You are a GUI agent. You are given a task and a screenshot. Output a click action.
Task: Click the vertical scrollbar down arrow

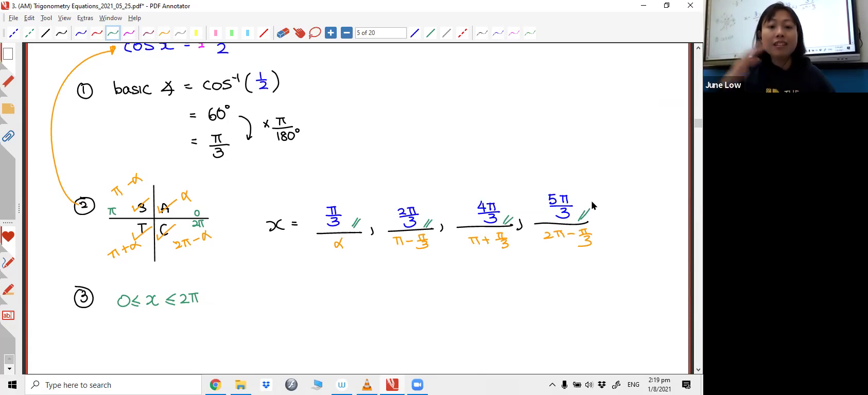698,370
